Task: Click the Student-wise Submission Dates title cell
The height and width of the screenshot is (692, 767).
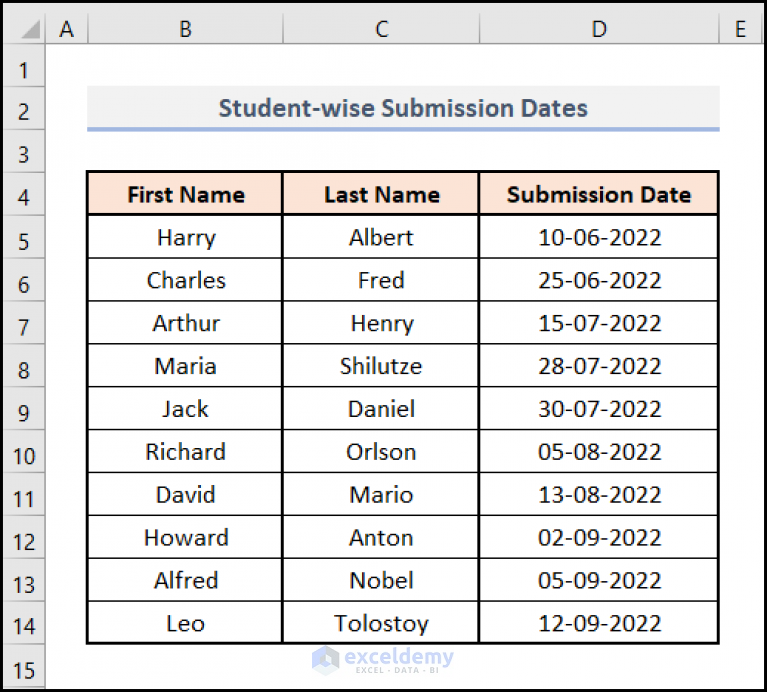Action: coord(403,109)
